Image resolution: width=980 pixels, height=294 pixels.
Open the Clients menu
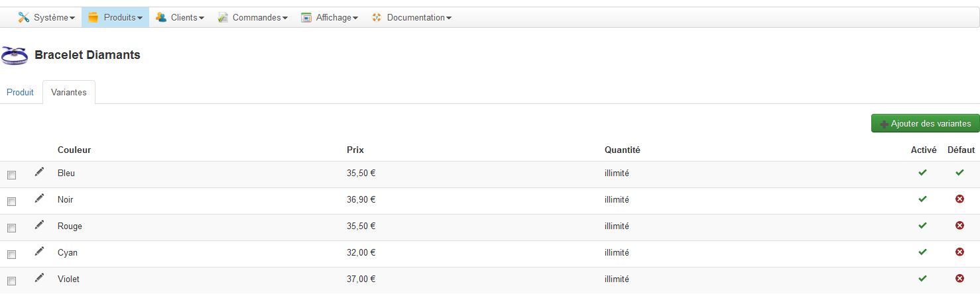180,18
